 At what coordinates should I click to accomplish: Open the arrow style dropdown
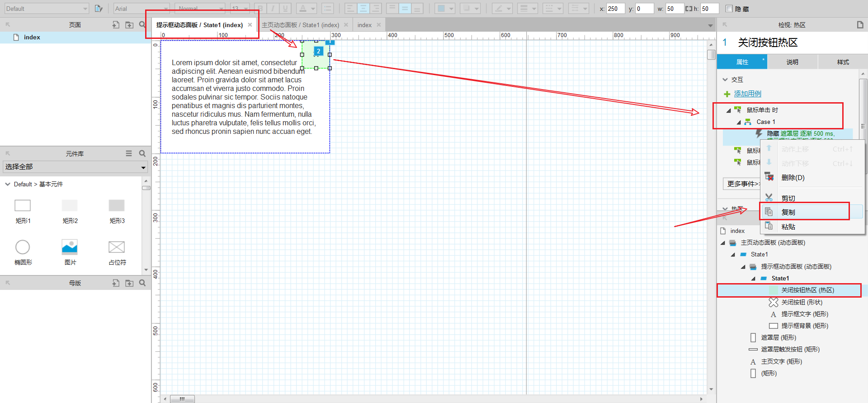(578, 8)
